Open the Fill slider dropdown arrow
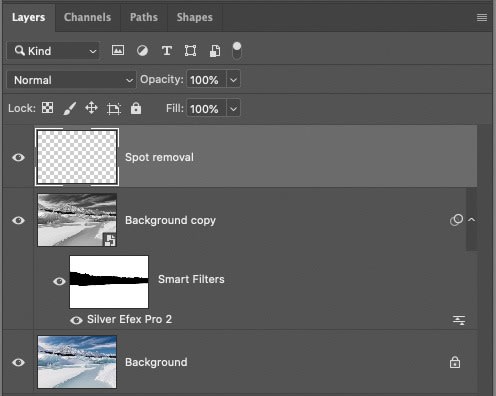The height and width of the screenshot is (396, 496). point(233,109)
